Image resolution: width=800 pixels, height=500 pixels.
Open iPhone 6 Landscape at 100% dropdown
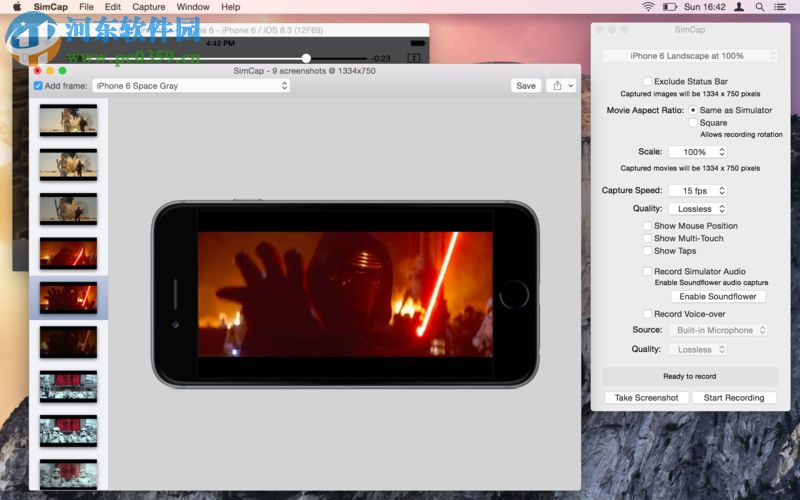(x=689, y=56)
